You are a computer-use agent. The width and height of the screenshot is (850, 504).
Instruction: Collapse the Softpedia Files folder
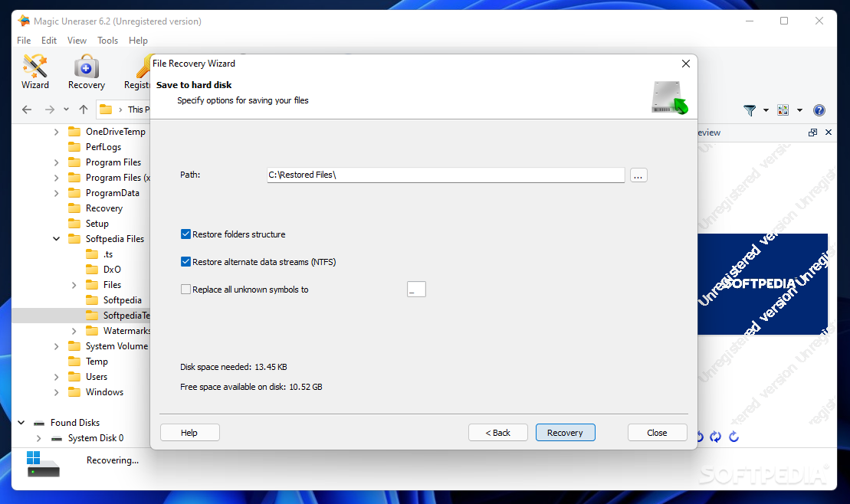57,239
